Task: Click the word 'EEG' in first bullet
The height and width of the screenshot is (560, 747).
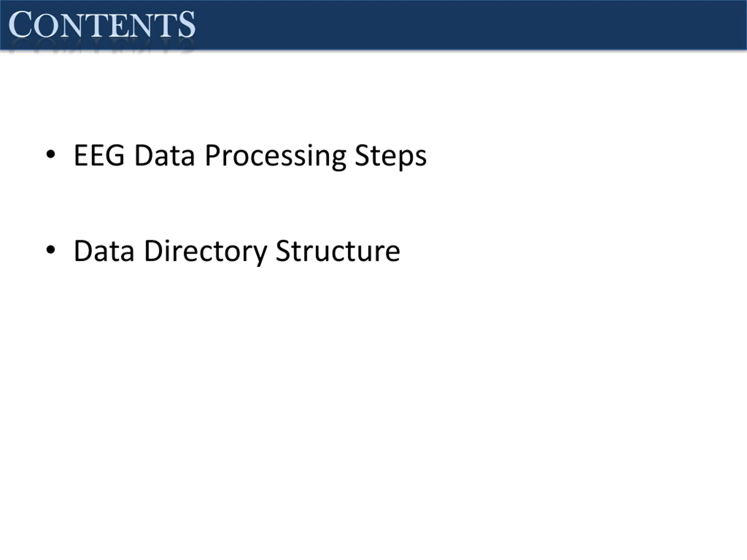Action: 99,155
